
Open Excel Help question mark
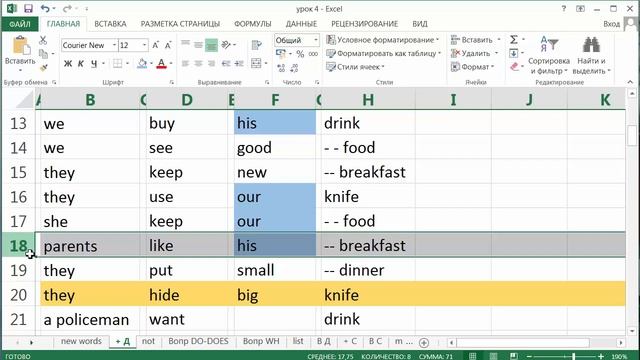tap(564, 9)
